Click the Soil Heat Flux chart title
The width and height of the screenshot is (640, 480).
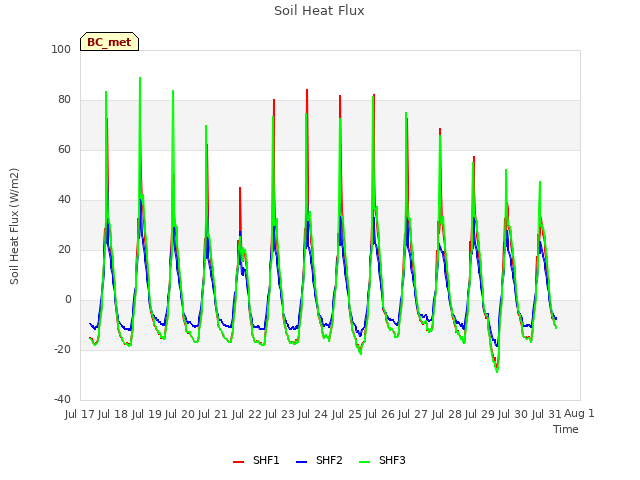coord(319,11)
